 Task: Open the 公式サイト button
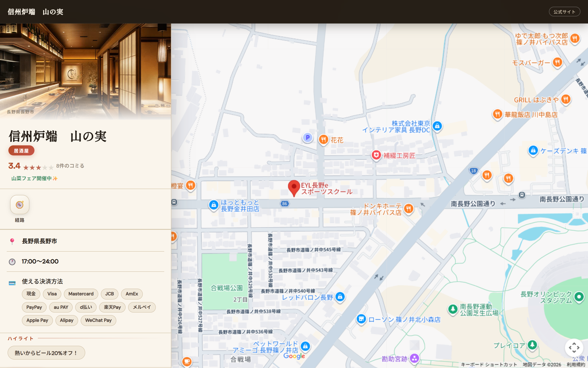pyautogui.click(x=564, y=12)
